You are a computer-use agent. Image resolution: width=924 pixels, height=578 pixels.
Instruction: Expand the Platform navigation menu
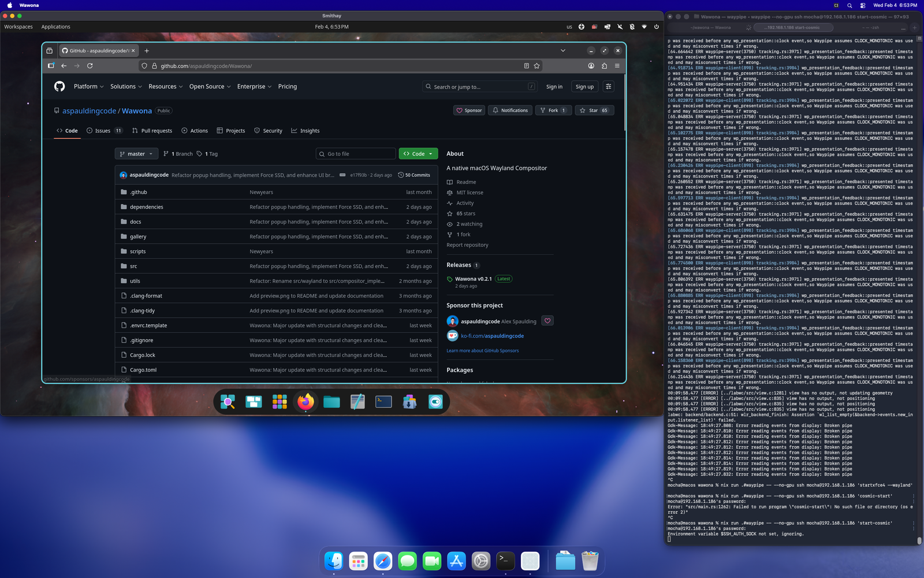(x=88, y=87)
